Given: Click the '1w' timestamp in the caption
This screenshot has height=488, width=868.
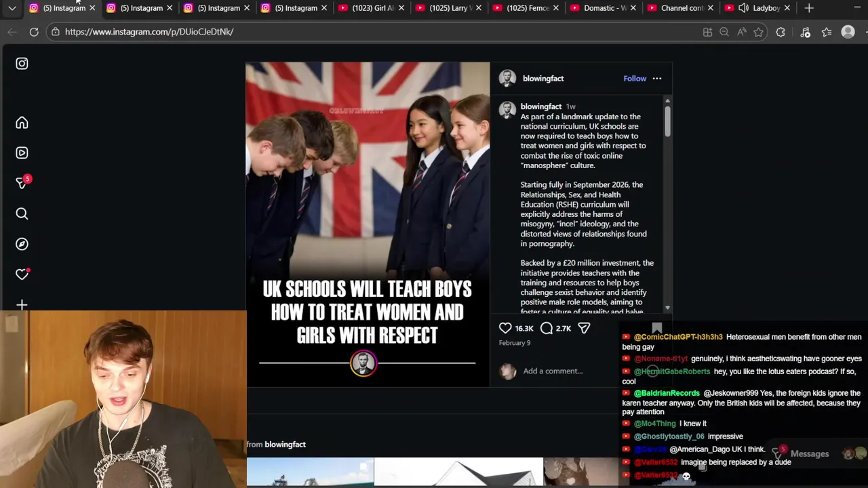Looking at the screenshot, I should pos(571,106).
